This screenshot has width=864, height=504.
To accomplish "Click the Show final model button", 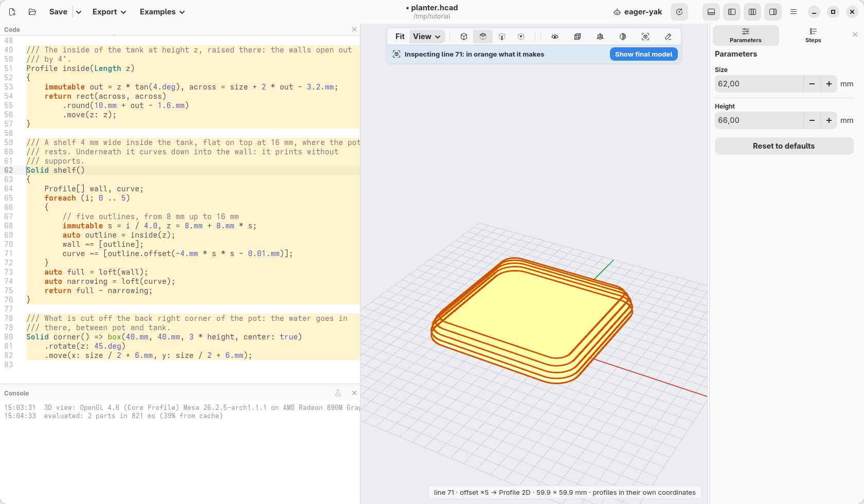I will pos(643,54).
